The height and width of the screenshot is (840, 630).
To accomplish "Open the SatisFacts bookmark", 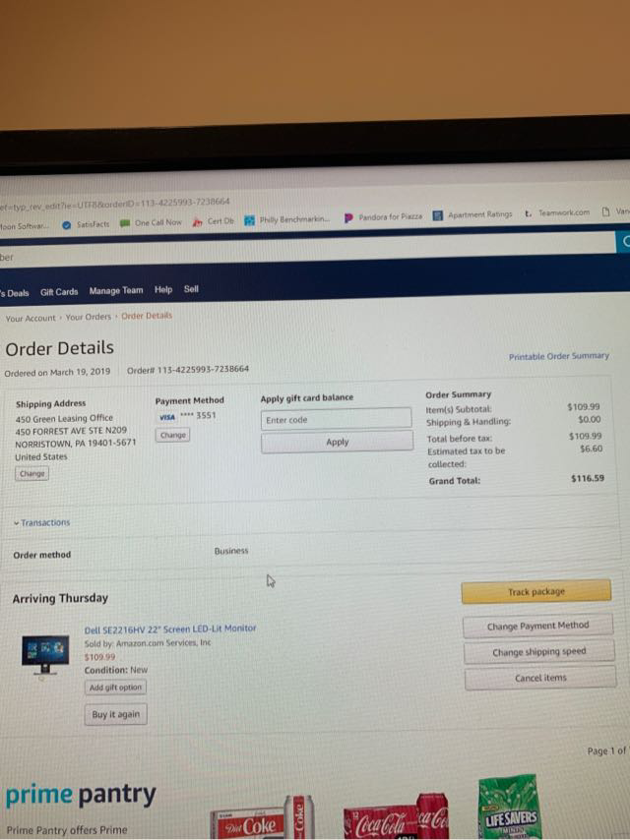I will click(86, 224).
